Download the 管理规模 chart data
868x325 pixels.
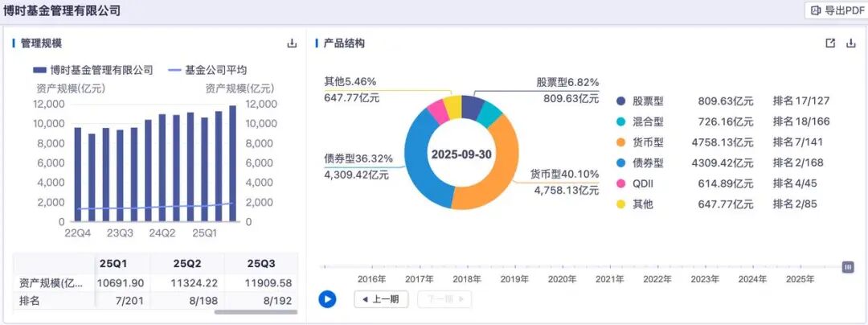[x=292, y=43]
